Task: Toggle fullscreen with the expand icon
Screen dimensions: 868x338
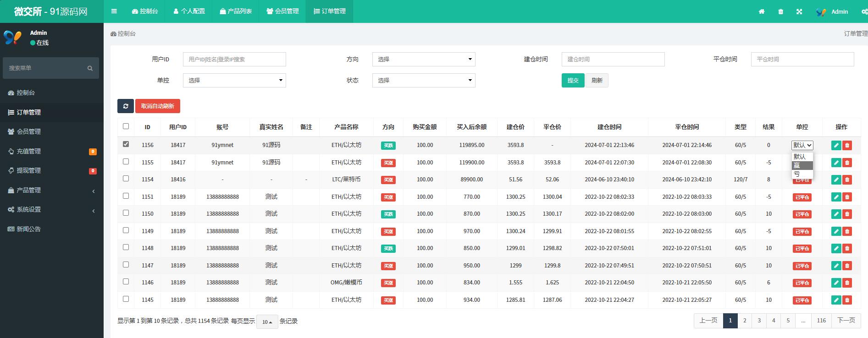Action: coord(799,12)
